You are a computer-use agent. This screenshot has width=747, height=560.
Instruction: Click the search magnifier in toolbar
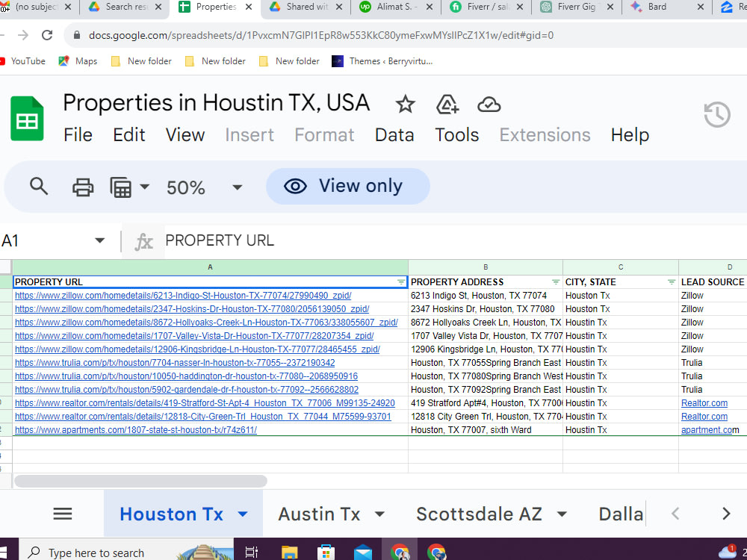[39, 186]
